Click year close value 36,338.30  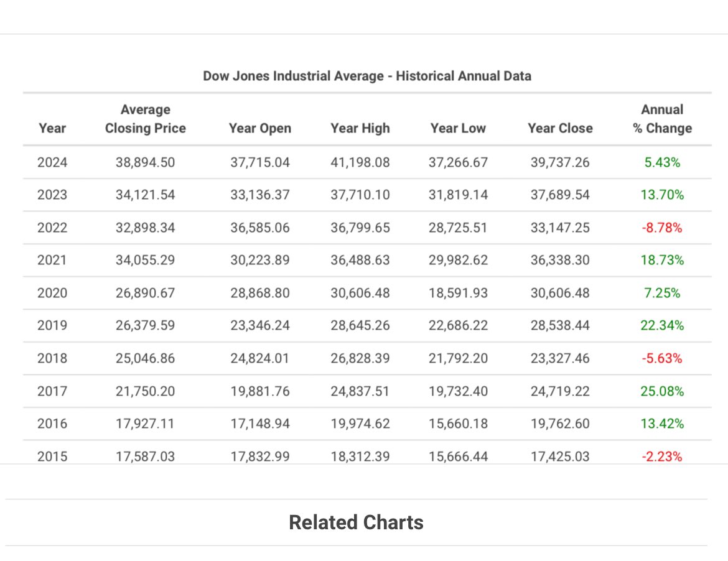[561, 261]
